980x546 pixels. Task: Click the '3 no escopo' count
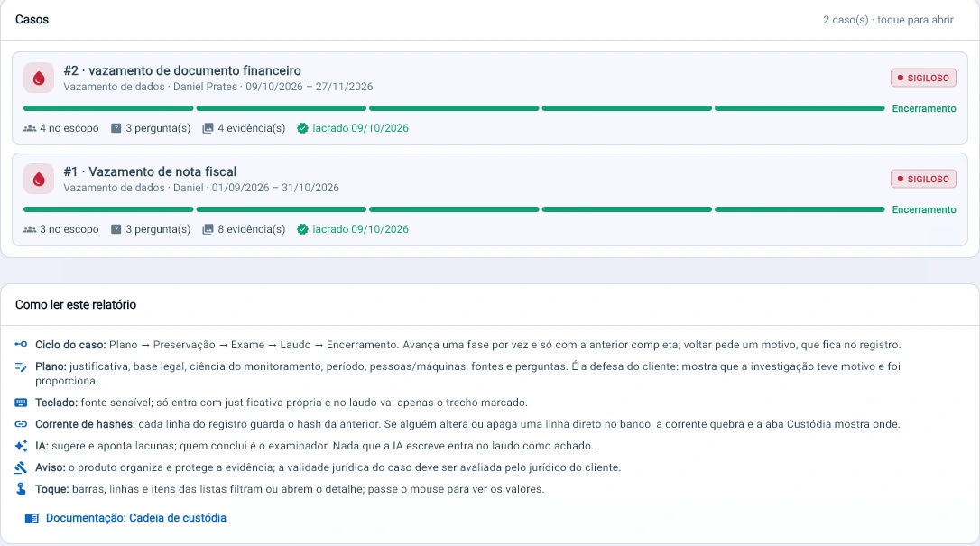[x=69, y=229]
